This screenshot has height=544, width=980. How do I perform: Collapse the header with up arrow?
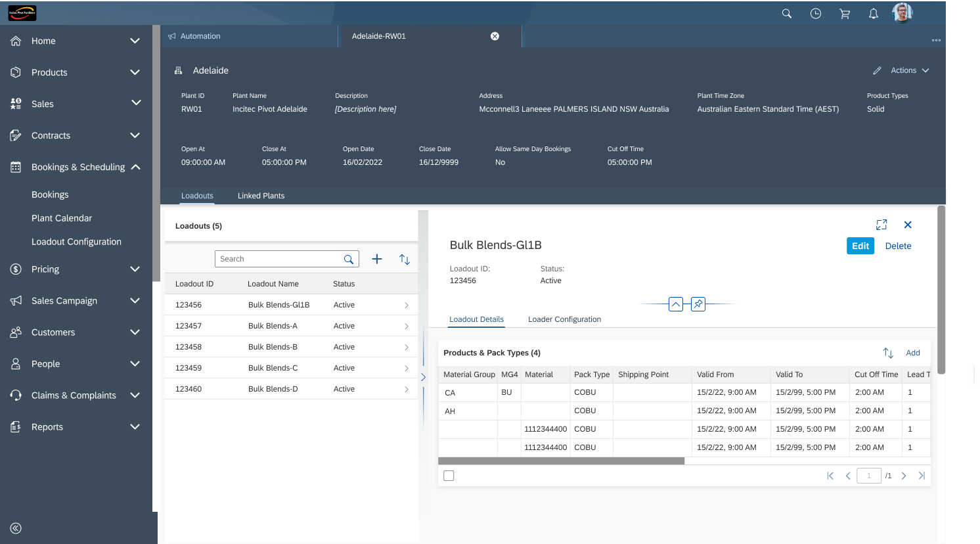click(x=676, y=304)
